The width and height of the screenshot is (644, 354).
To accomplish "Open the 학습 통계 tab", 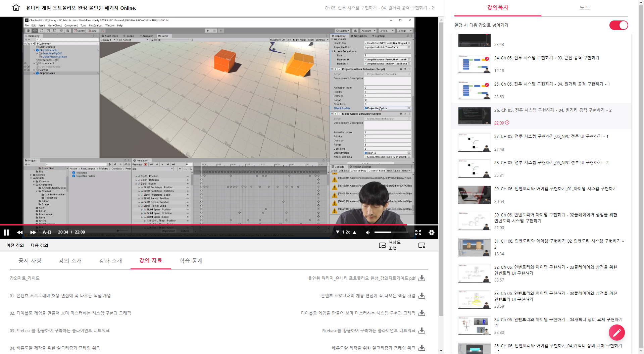I will pos(191,261).
